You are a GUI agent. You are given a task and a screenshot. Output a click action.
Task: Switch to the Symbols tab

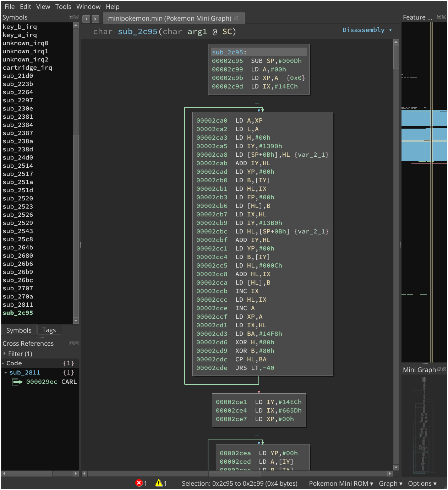tap(19, 330)
